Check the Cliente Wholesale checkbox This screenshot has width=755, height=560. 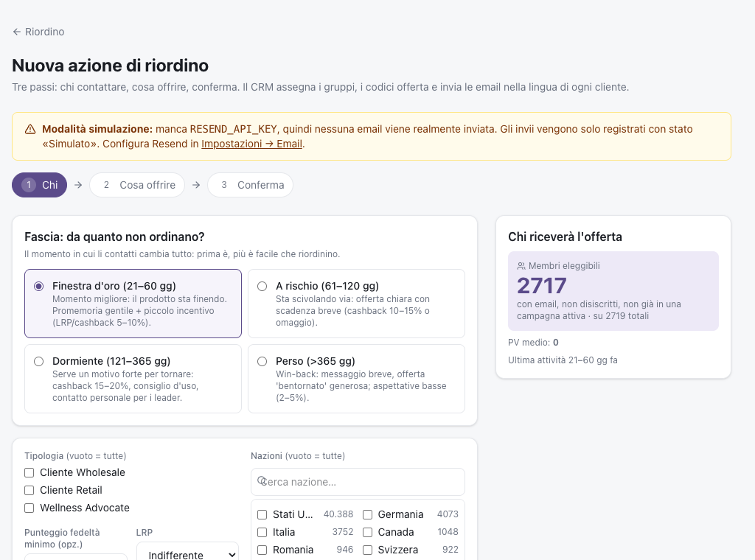tap(29, 472)
